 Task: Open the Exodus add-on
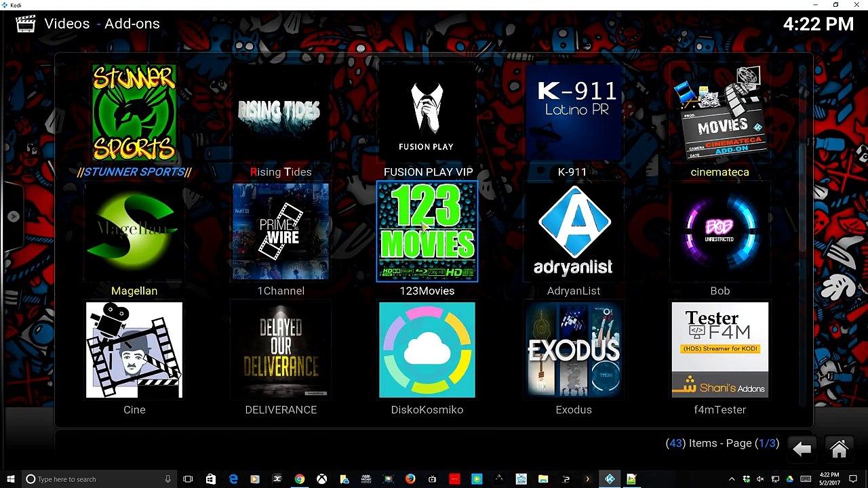pyautogui.click(x=574, y=350)
